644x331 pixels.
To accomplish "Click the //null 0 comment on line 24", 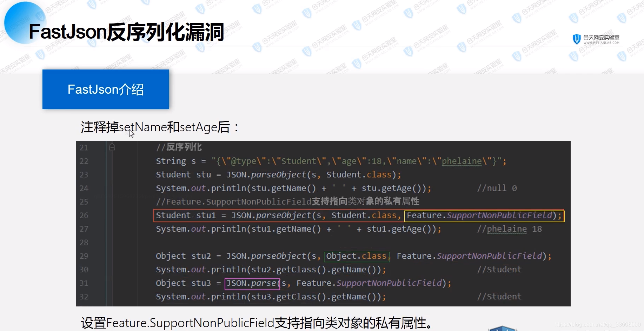I will pos(497,188).
